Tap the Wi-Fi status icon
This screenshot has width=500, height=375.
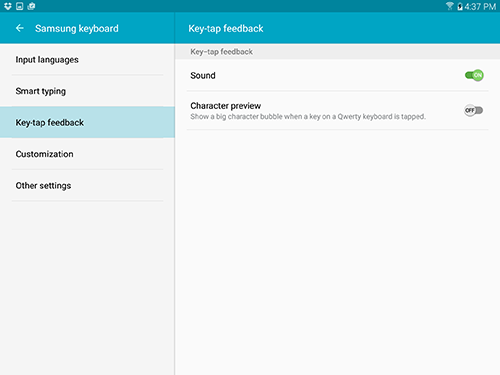tap(450, 6)
